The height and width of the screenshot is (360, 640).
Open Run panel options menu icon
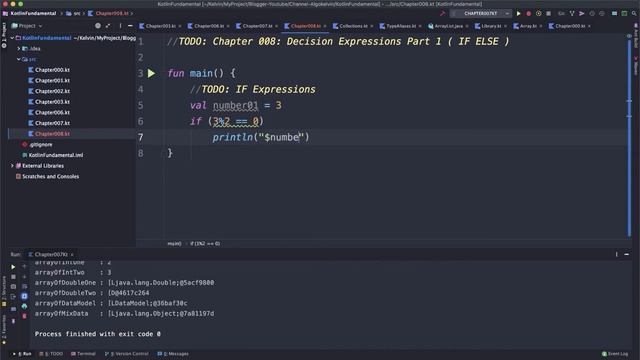tap(616, 254)
